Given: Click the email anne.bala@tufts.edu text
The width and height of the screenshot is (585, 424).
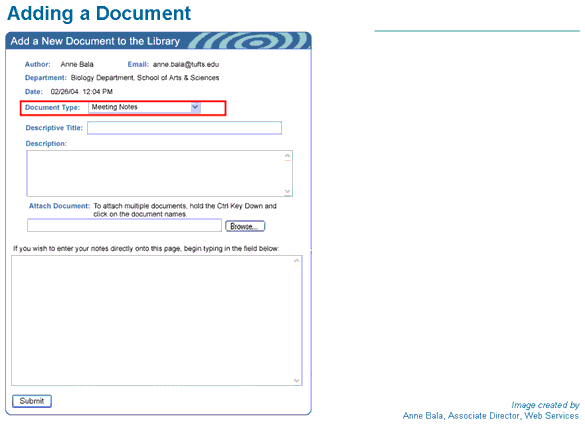Looking at the screenshot, I should tap(186, 64).
